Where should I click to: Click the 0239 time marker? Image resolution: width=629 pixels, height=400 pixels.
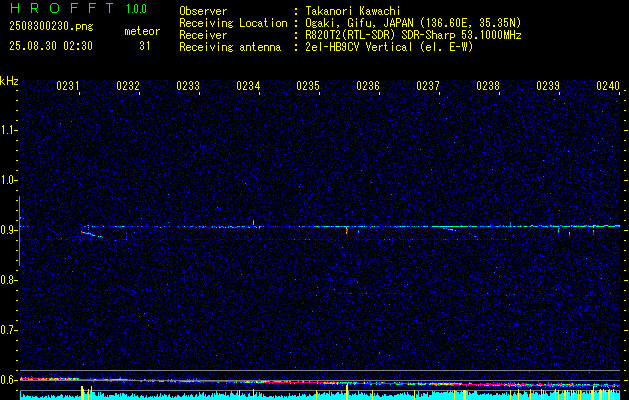548,86
